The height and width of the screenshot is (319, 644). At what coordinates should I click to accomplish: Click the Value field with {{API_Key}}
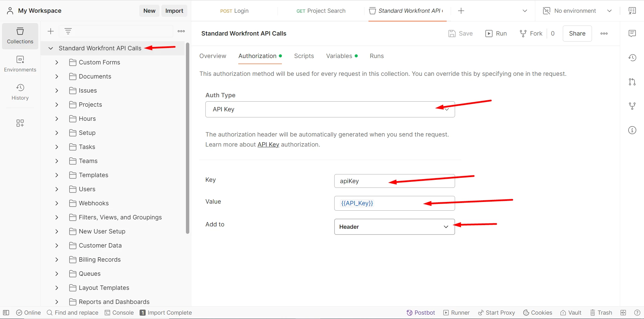[395, 203]
